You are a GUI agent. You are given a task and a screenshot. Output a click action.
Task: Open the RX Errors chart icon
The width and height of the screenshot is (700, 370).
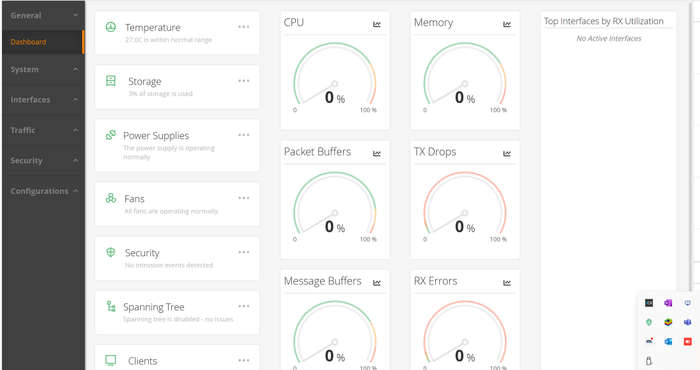click(x=507, y=283)
